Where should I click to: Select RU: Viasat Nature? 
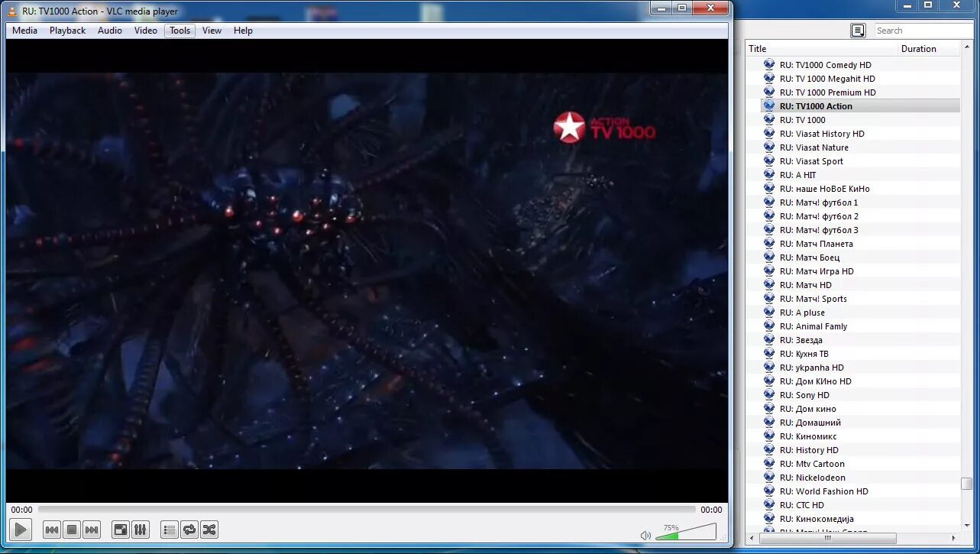[813, 147]
